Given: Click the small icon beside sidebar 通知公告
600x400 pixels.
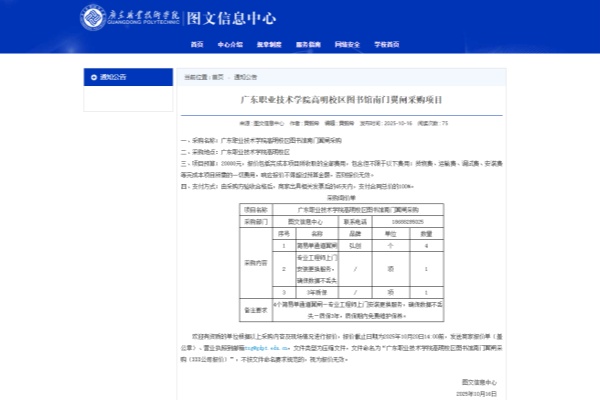Looking at the screenshot, I should click(92, 77).
